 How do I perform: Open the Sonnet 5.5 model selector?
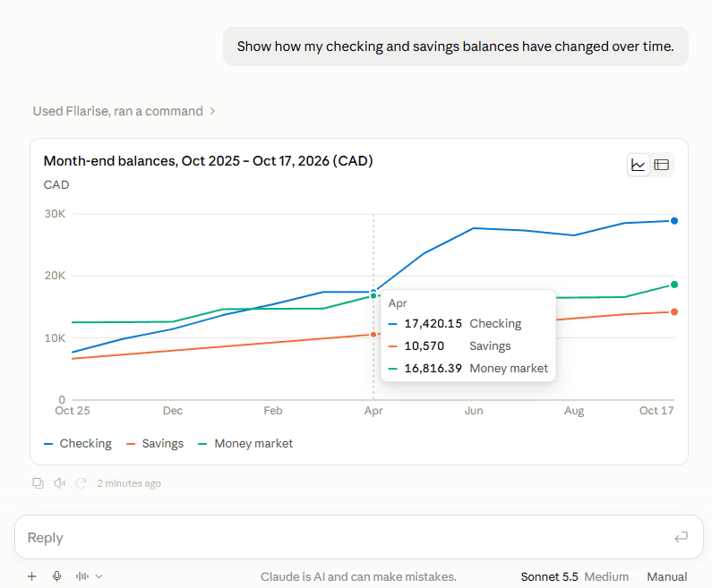click(x=549, y=576)
